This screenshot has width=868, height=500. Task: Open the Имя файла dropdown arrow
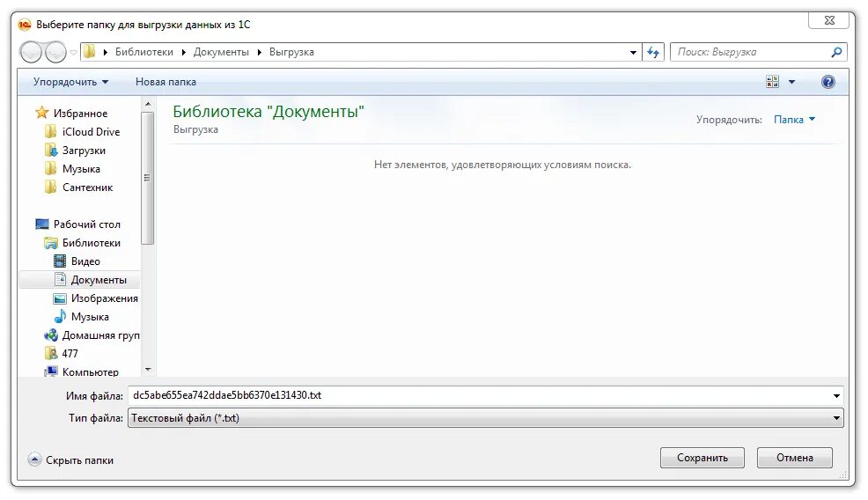(x=836, y=396)
